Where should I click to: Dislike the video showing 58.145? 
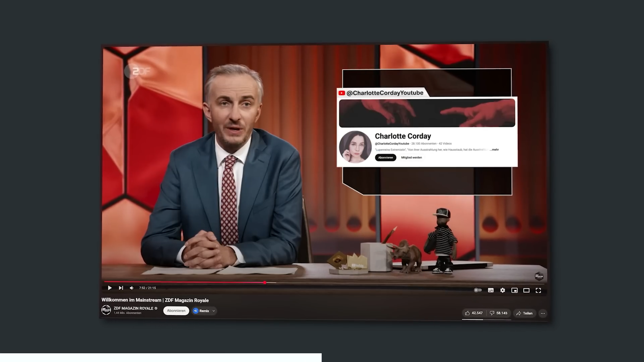pos(499,313)
